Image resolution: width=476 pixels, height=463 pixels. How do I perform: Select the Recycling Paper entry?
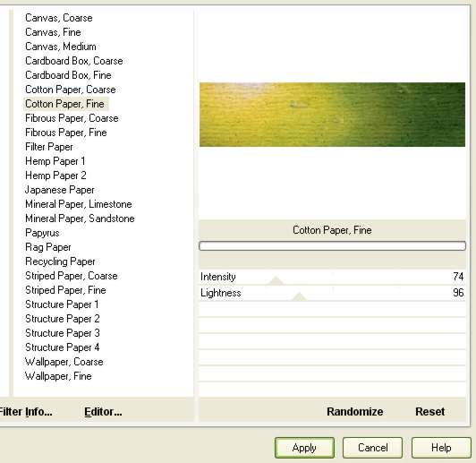(60, 262)
